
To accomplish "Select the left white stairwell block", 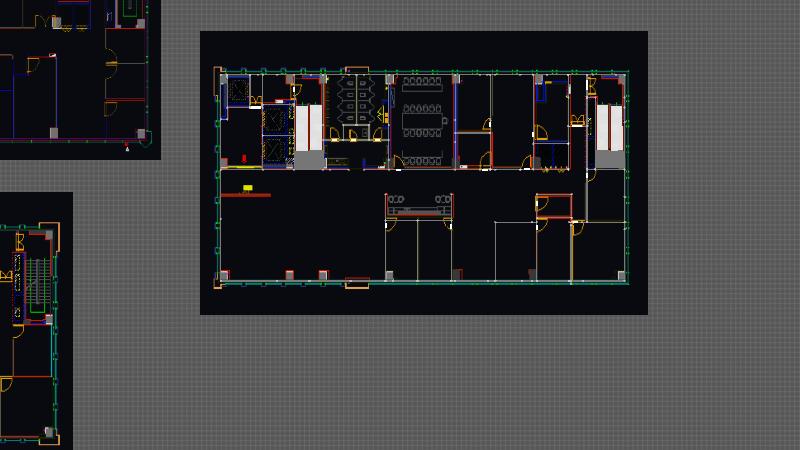I will click(x=309, y=128).
